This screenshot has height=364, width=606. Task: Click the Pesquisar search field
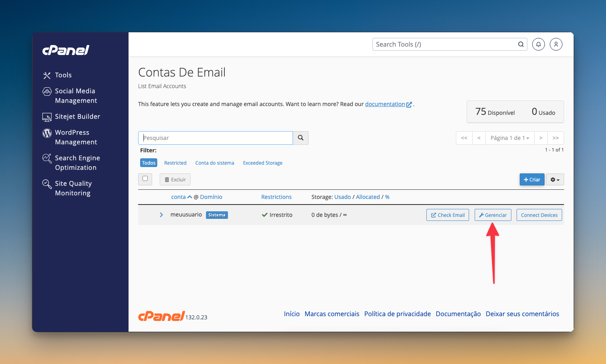click(x=216, y=138)
